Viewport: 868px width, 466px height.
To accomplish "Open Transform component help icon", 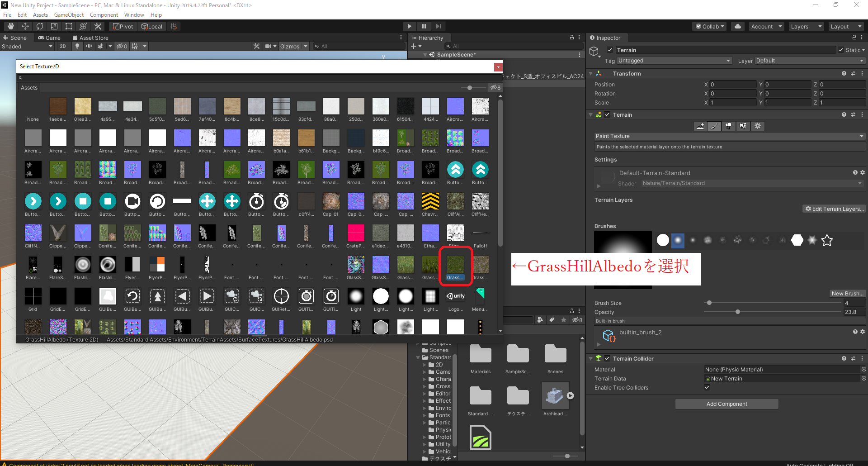I will click(844, 73).
